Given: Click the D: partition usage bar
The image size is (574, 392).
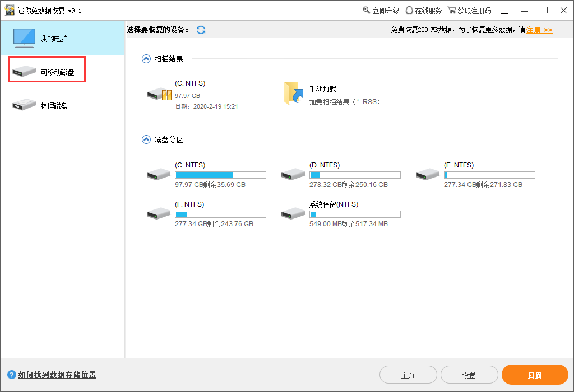Looking at the screenshot, I should click(355, 175).
